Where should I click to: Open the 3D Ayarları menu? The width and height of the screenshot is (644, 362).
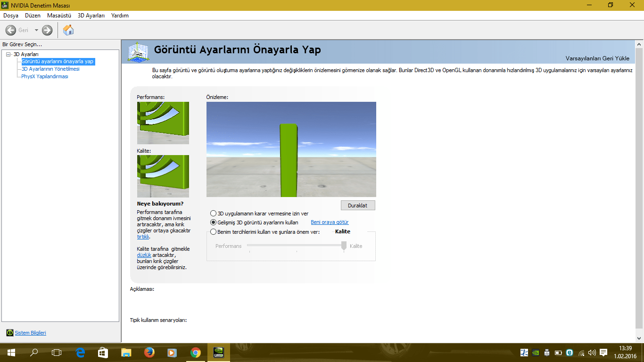pyautogui.click(x=91, y=16)
